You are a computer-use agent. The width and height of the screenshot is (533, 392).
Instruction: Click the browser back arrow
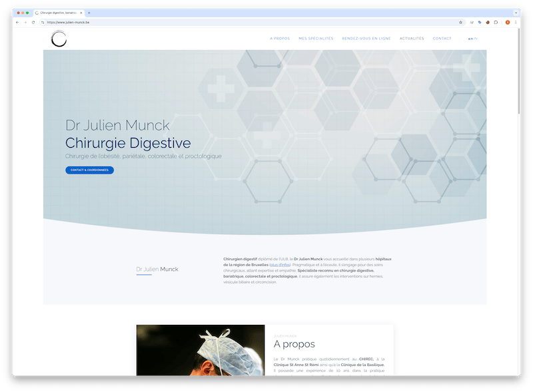[x=17, y=22]
